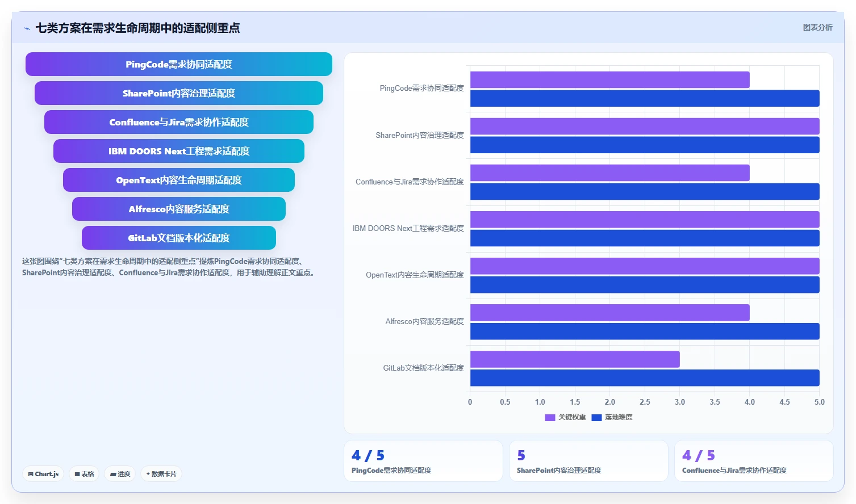This screenshot has height=504, width=856.
Task: Click the blue 落地难度 bar for PingCode
Action: point(645,98)
